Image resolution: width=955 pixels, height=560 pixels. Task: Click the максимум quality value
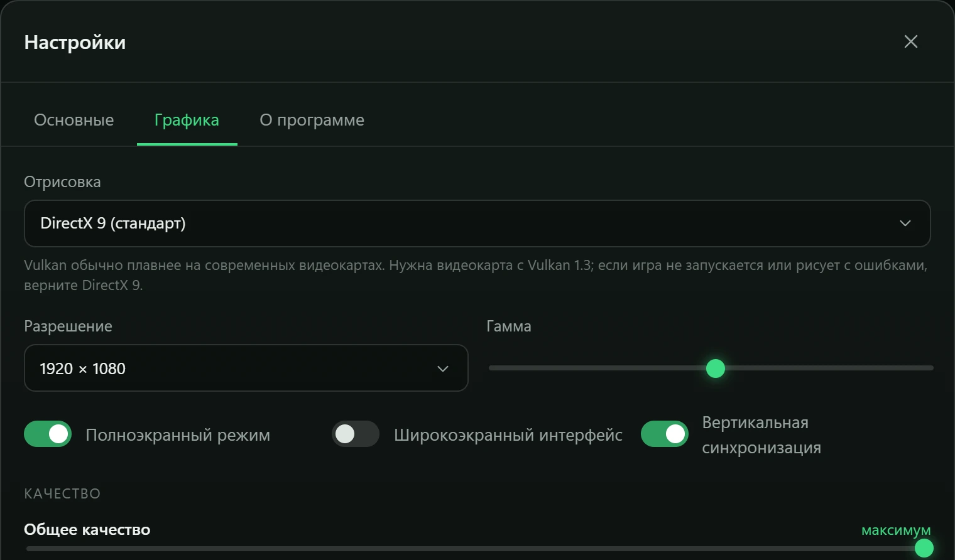(896, 530)
